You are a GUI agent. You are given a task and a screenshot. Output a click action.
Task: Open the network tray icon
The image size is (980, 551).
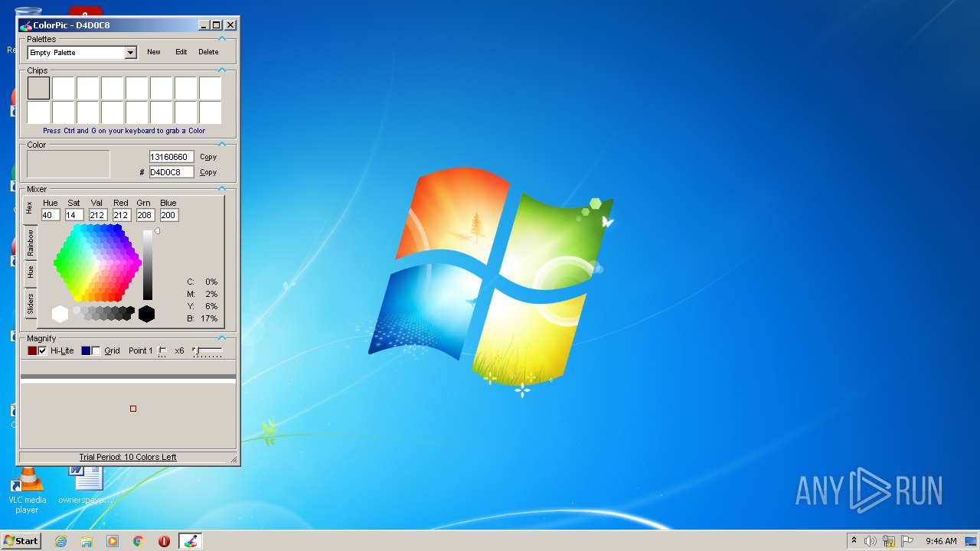889,541
